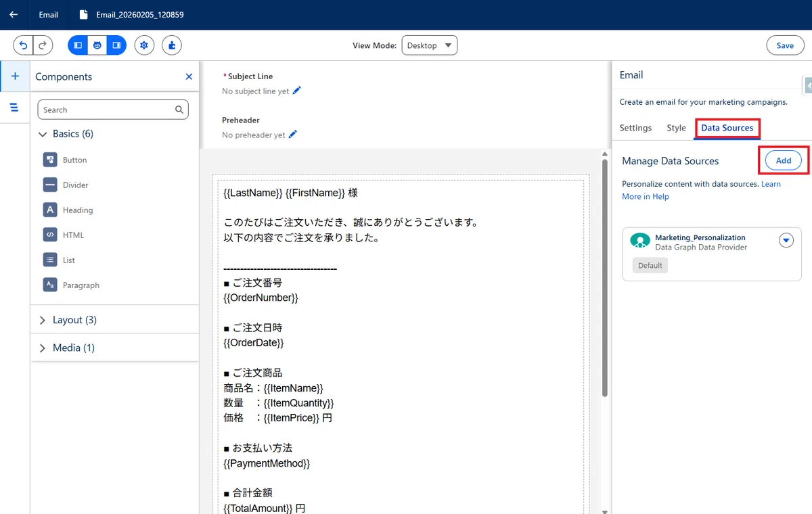Click the search magnifier icon

click(179, 110)
